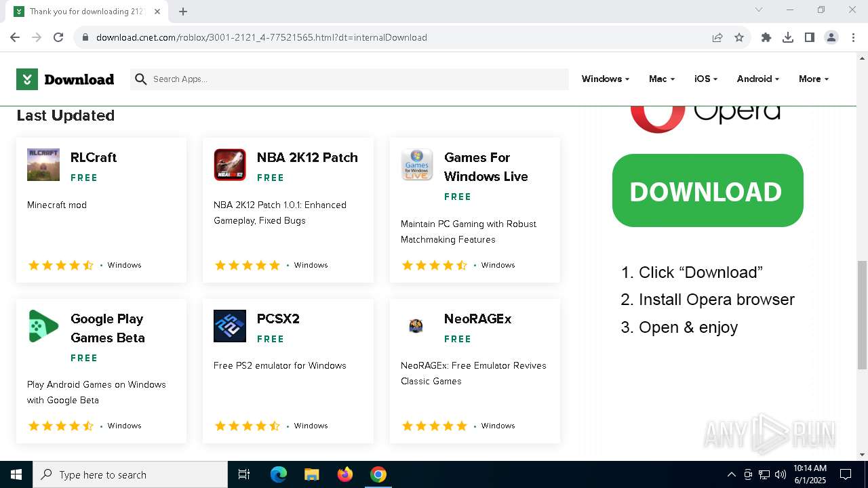The height and width of the screenshot is (488, 868).
Task: Expand the More menu dropdown
Action: tap(813, 79)
